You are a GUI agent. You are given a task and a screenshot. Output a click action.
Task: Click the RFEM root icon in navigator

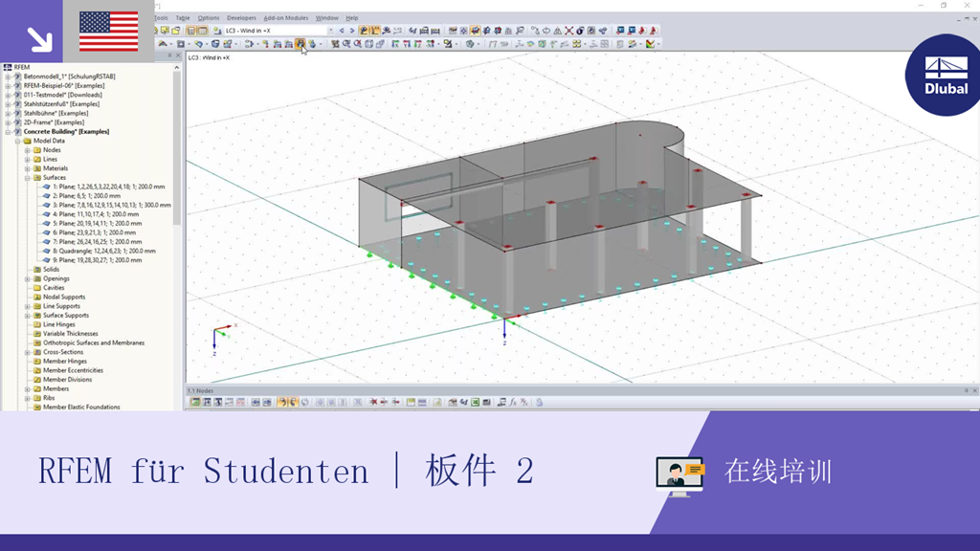click(x=8, y=67)
